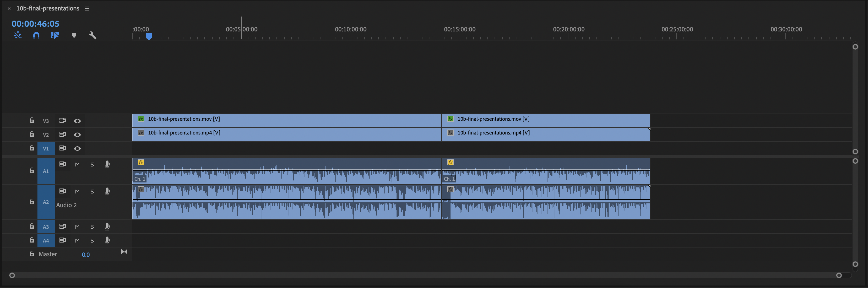Screen dimensions: 868x288
Task: Select first 10b-final-presentations.mp4 clip on V2
Action: click(286, 134)
